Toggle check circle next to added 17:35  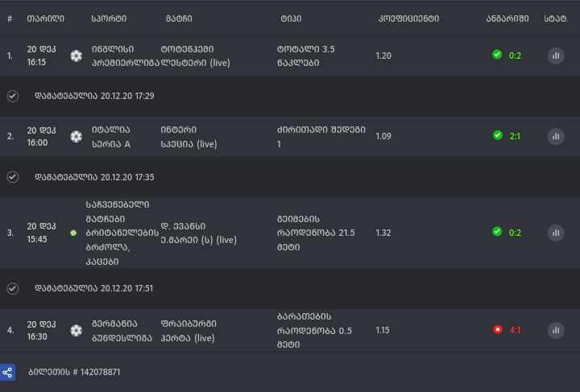click(12, 176)
